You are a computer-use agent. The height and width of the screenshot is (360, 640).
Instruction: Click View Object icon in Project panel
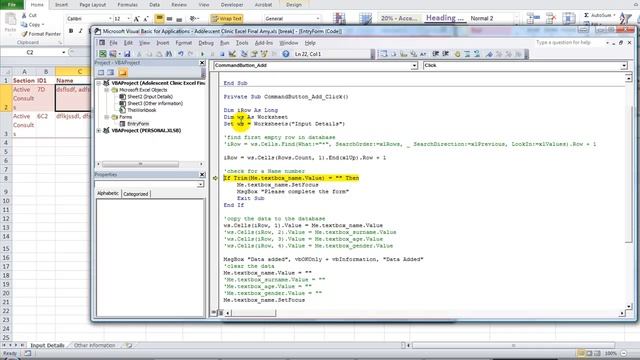tap(111, 73)
